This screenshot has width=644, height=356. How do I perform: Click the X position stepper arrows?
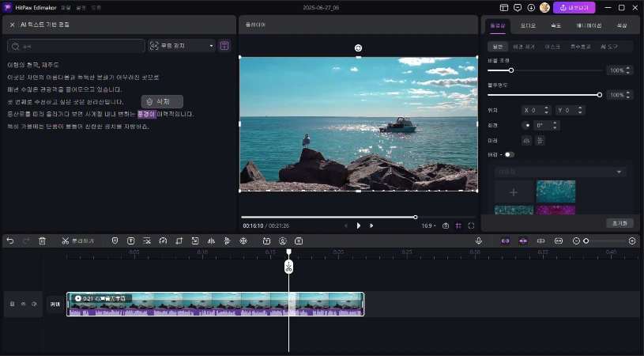[546, 110]
